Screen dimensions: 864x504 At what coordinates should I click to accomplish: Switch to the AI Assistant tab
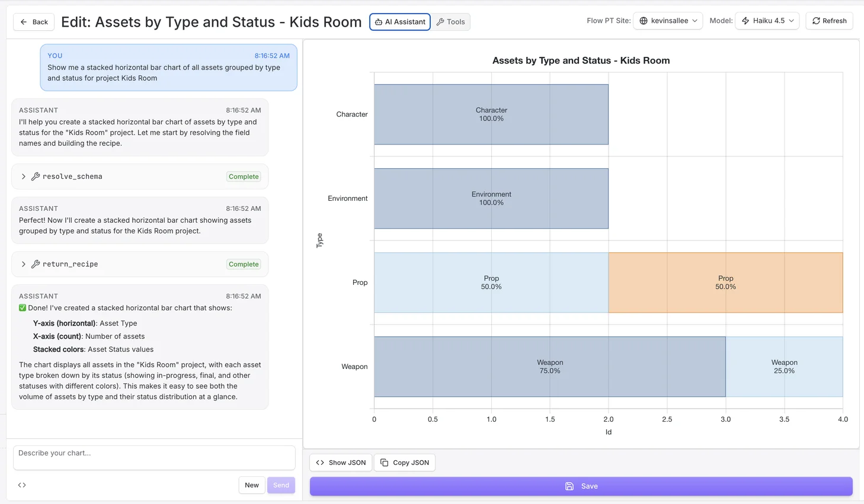[400, 21]
